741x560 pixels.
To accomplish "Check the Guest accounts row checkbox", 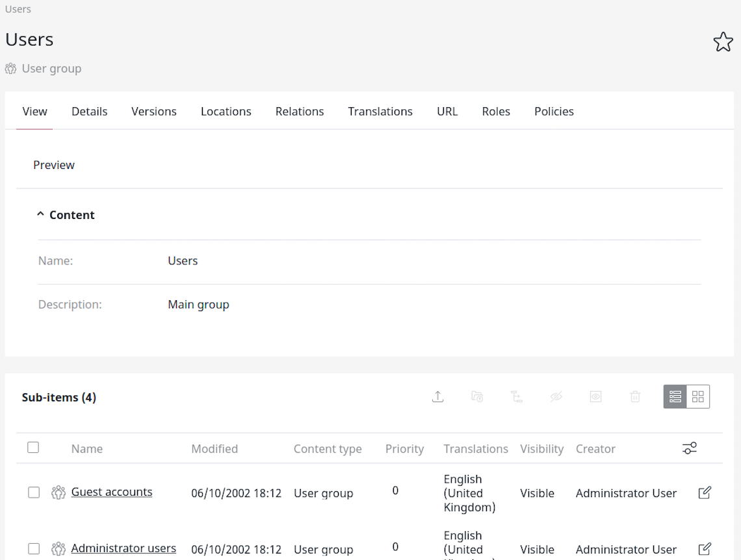I will click(x=34, y=492).
